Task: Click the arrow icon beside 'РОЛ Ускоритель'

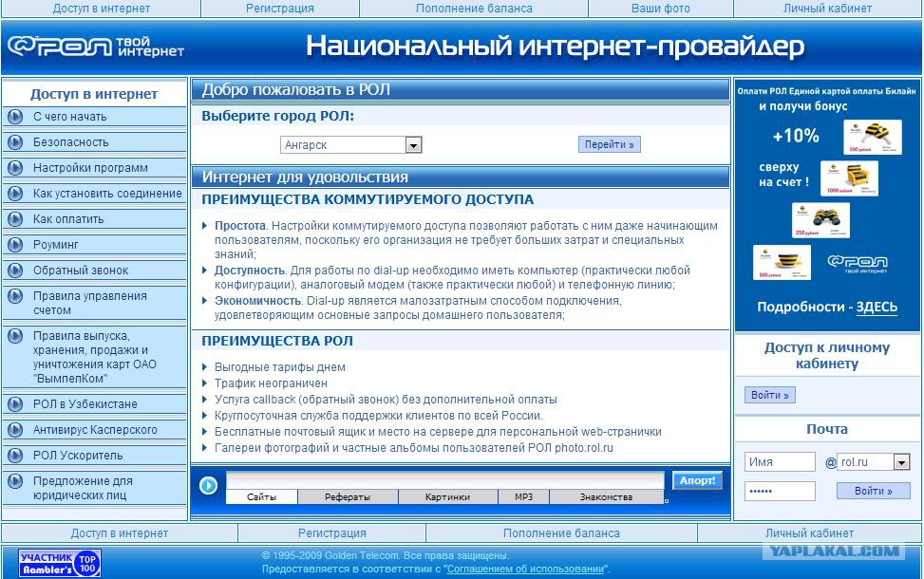Action: pyautogui.click(x=15, y=456)
